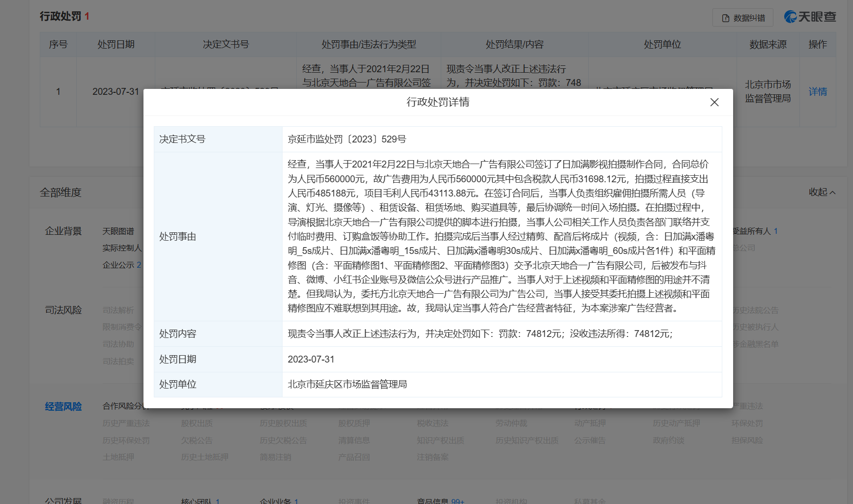This screenshot has width=853, height=504.
Task: Open the 司法风险 category
Action: (x=63, y=310)
